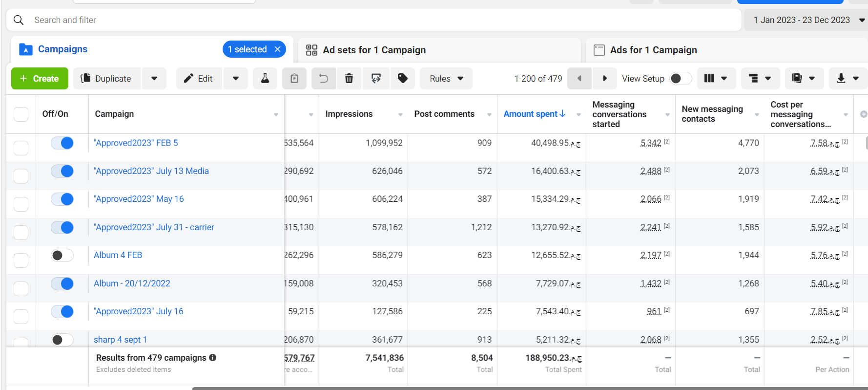Screen dimensions: 868x390
Task: Click the Ad sets grid icon
Action: [x=311, y=50]
